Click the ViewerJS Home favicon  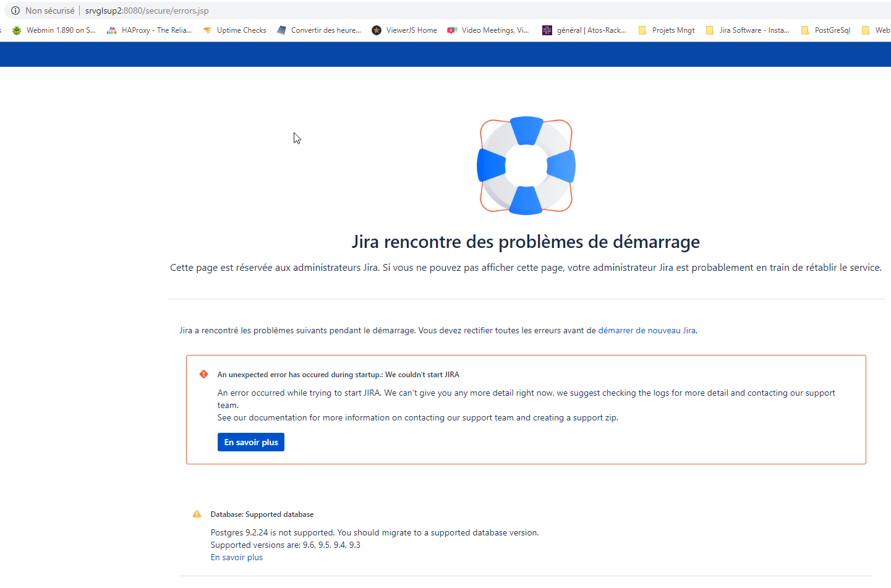tap(377, 30)
